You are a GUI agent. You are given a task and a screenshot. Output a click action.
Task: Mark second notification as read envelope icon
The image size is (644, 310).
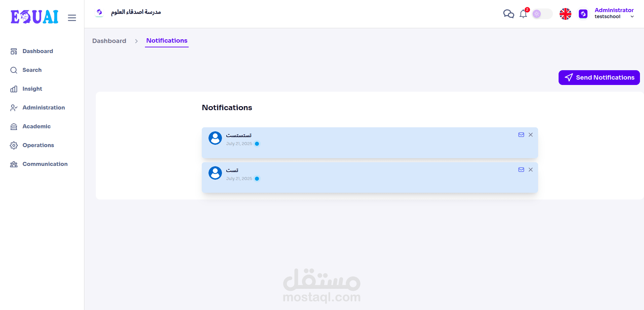521,170
